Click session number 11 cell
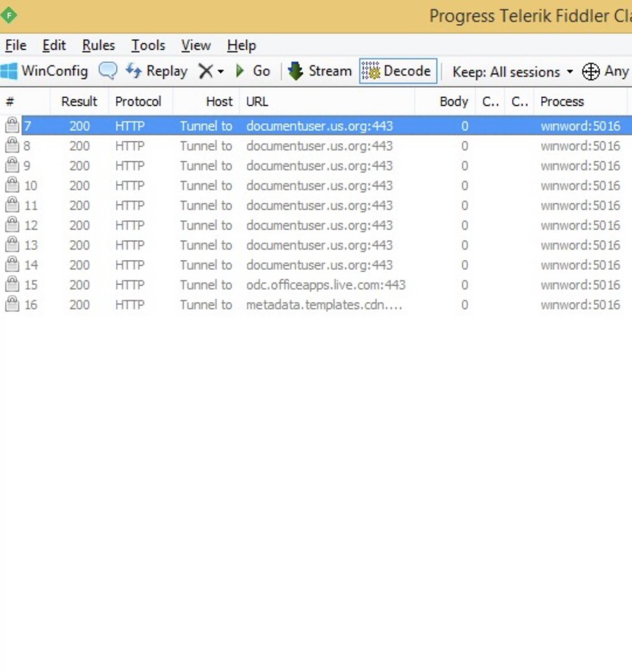The width and height of the screenshot is (632, 672). (x=31, y=206)
